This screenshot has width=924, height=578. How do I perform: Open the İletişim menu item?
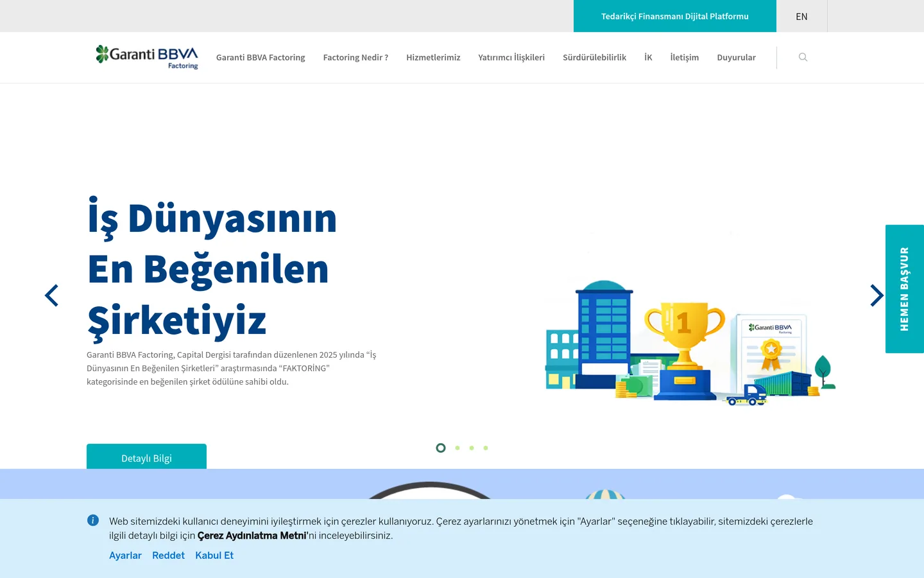point(685,57)
